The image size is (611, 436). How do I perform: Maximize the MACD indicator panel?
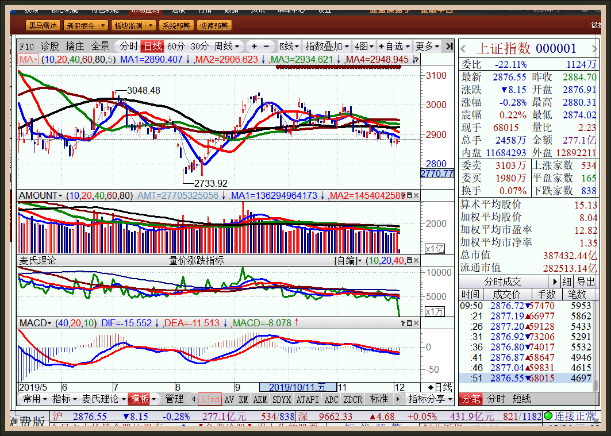(410, 323)
